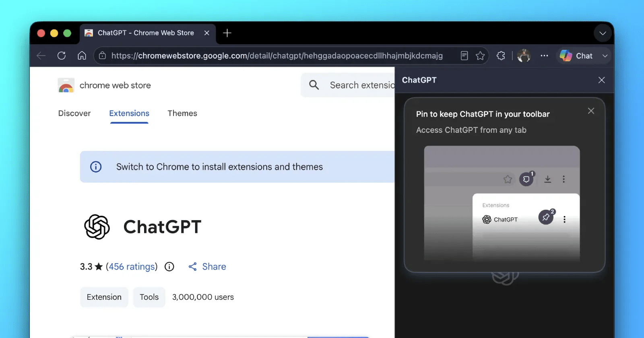Select the ChatGPT - Chrome Web Store tab
The width and height of the screenshot is (644, 338).
point(147,33)
